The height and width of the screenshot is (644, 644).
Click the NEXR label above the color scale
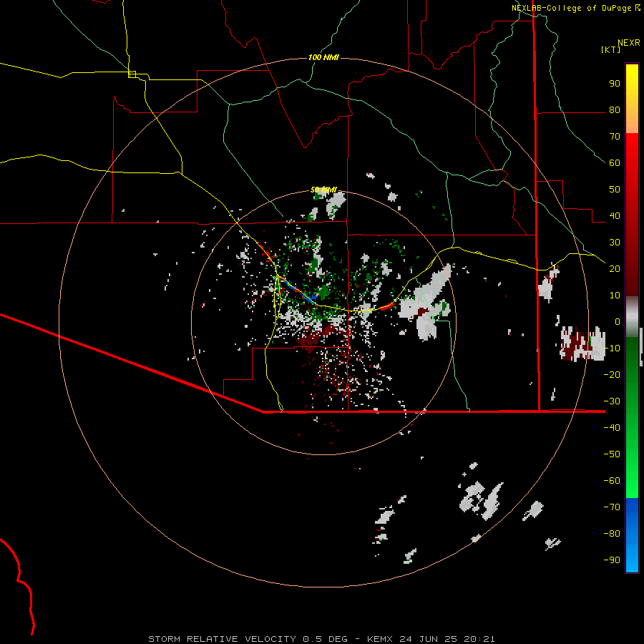pos(629,43)
